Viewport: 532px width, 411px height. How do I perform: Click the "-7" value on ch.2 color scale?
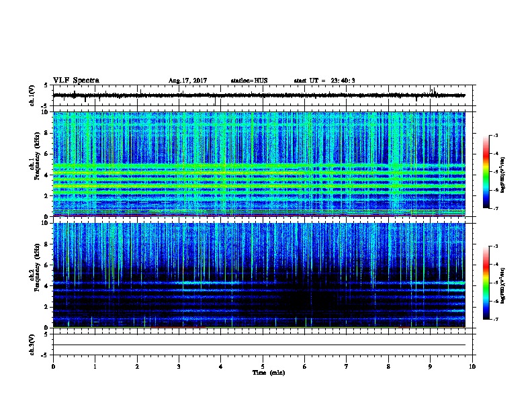point(495,319)
